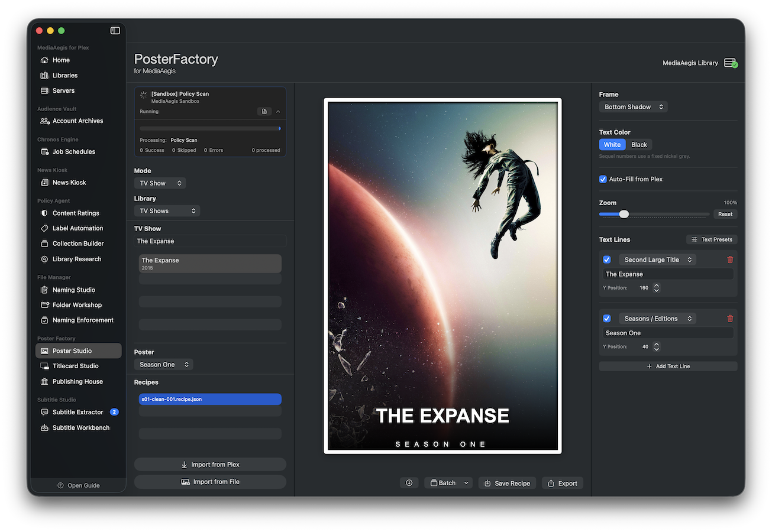The width and height of the screenshot is (772, 532).
Task: Open Home via its house icon
Action: pyautogui.click(x=44, y=60)
